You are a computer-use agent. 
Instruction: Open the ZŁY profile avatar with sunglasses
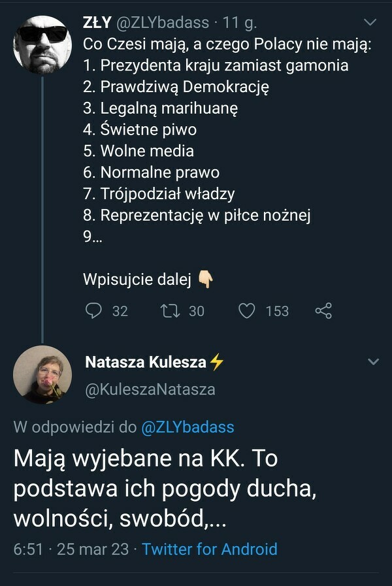pos(42,44)
